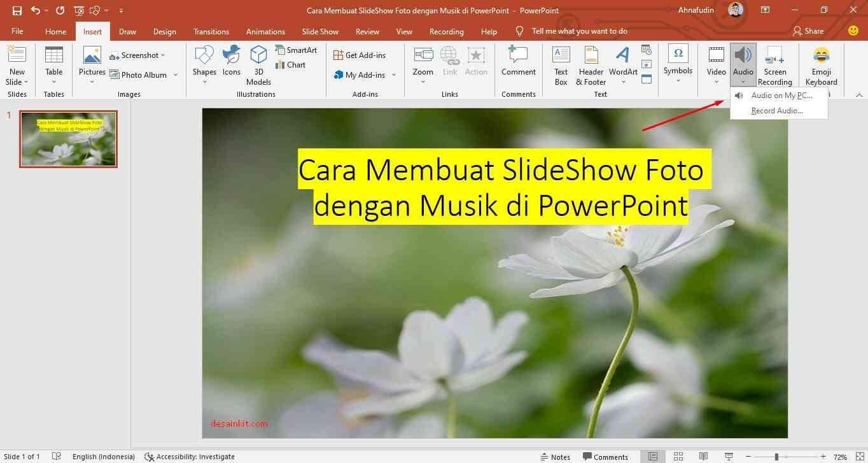
Task: Click the spell check status bar icon
Action: 57,457
